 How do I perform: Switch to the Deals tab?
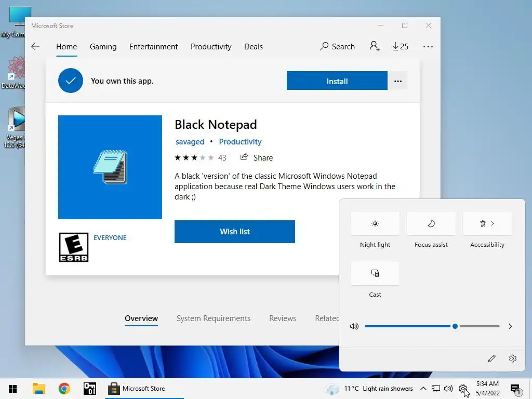click(x=254, y=46)
